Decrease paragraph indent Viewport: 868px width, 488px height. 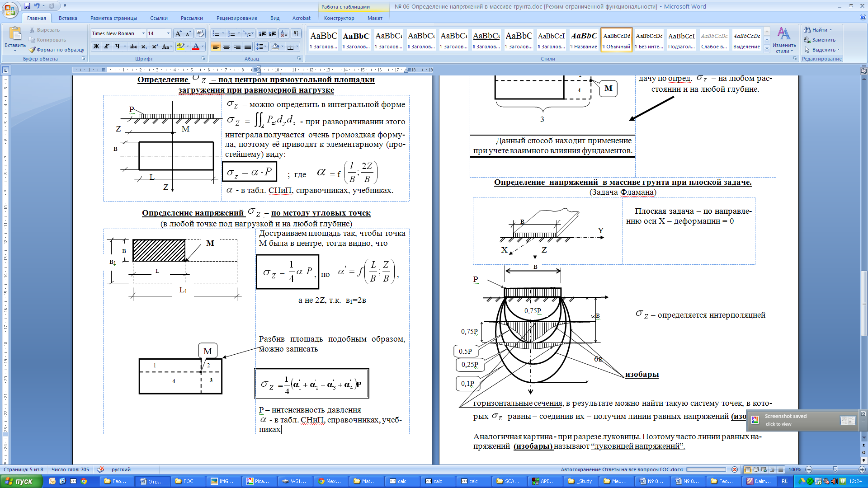262,33
